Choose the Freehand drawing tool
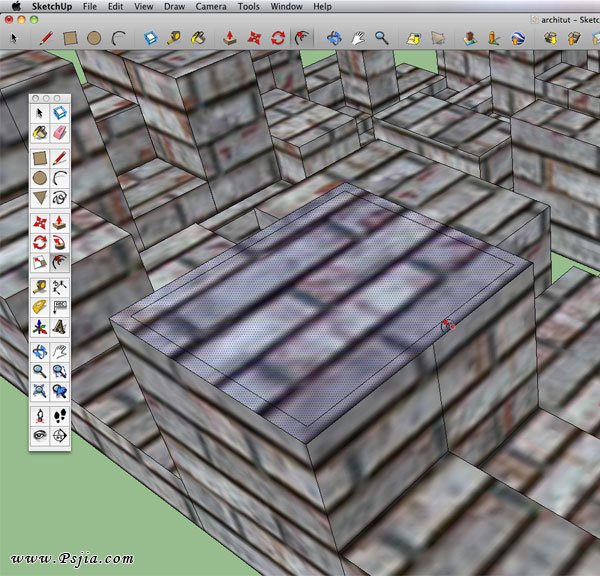The height and width of the screenshot is (576, 600). click(59, 198)
